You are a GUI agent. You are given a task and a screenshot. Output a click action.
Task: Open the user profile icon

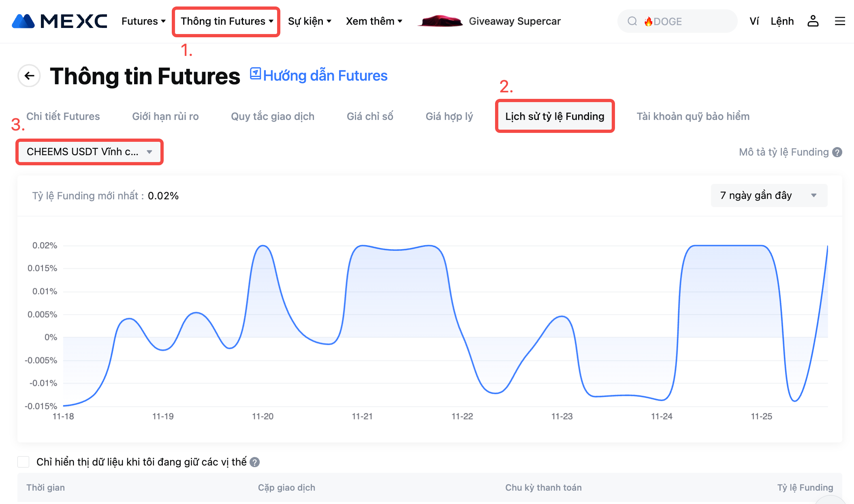click(x=813, y=21)
